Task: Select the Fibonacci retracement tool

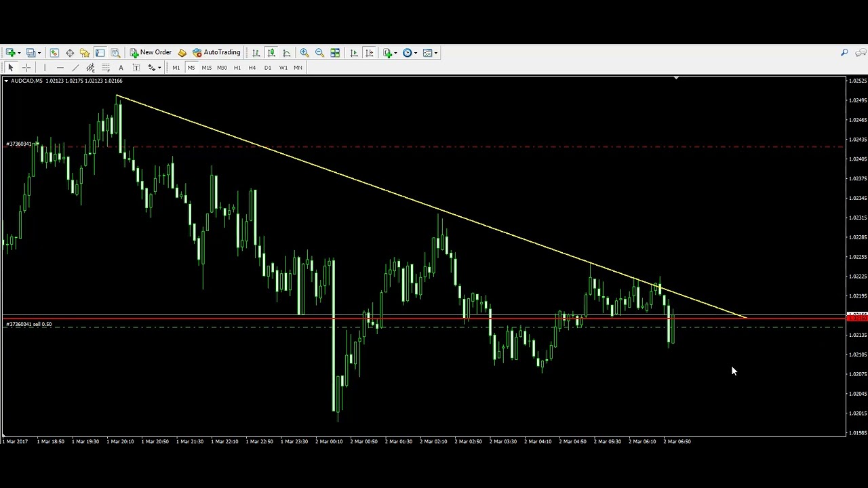Action: (106, 67)
